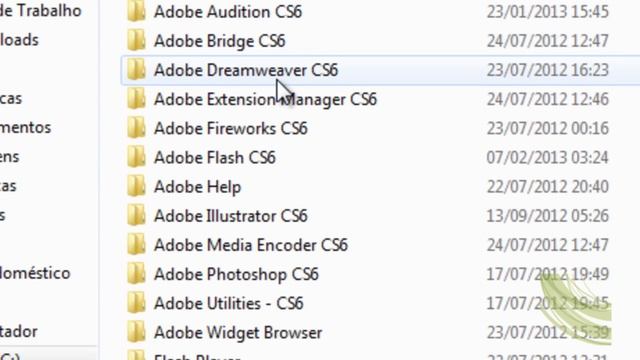Select the Adobe Flash CS6 folder icon
The height and width of the screenshot is (360, 640).
pos(136,158)
